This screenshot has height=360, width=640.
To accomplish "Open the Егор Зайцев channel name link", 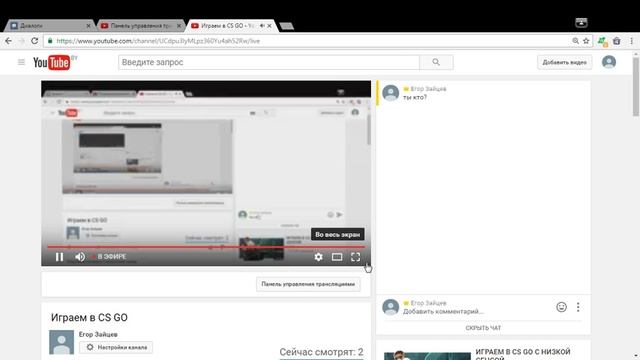I will tap(98, 334).
